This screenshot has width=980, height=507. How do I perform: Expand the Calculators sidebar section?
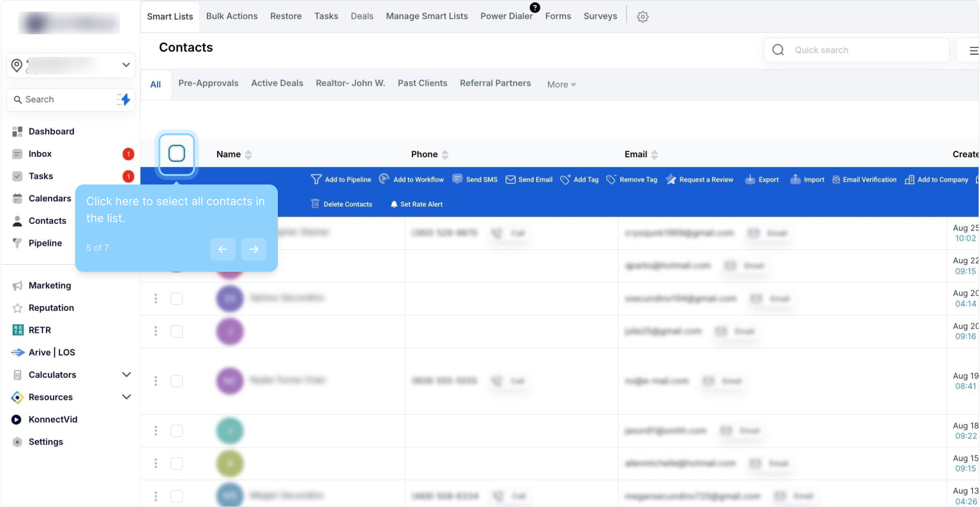click(x=126, y=375)
